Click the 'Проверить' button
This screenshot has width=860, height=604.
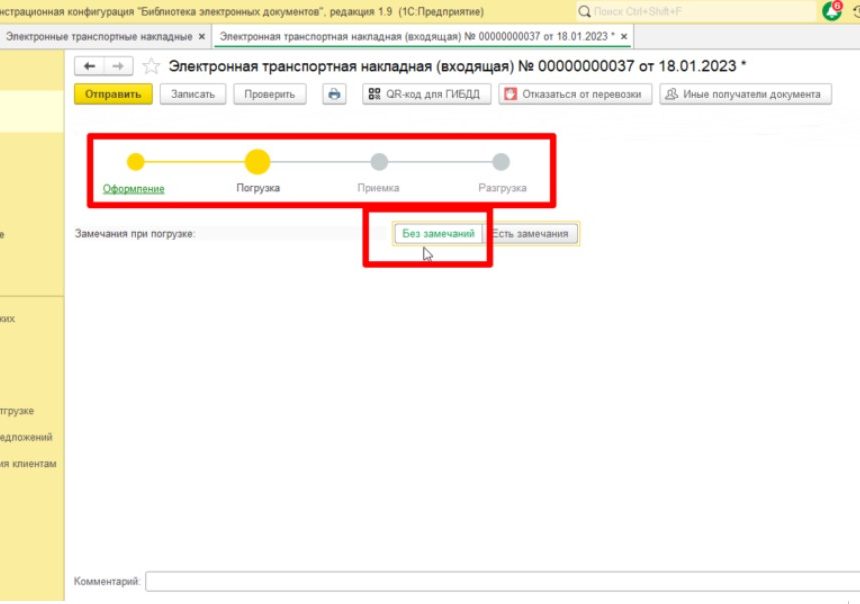269,94
